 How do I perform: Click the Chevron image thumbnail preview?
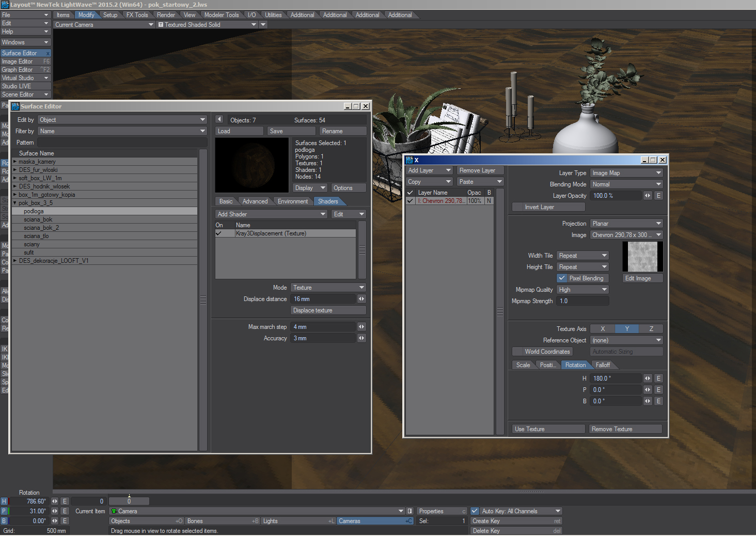pyautogui.click(x=642, y=257)
